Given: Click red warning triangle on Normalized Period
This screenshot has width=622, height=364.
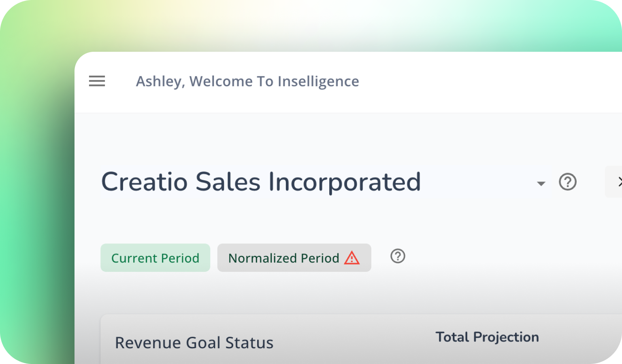Looking at the screenshot, I should pos(351,258).
